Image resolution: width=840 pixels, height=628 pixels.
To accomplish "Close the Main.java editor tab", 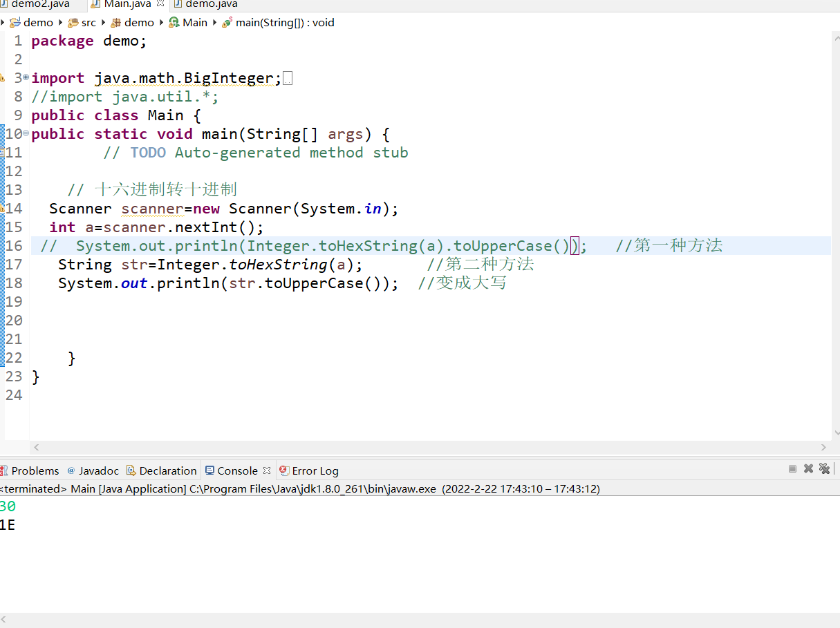I will [160, 4].
